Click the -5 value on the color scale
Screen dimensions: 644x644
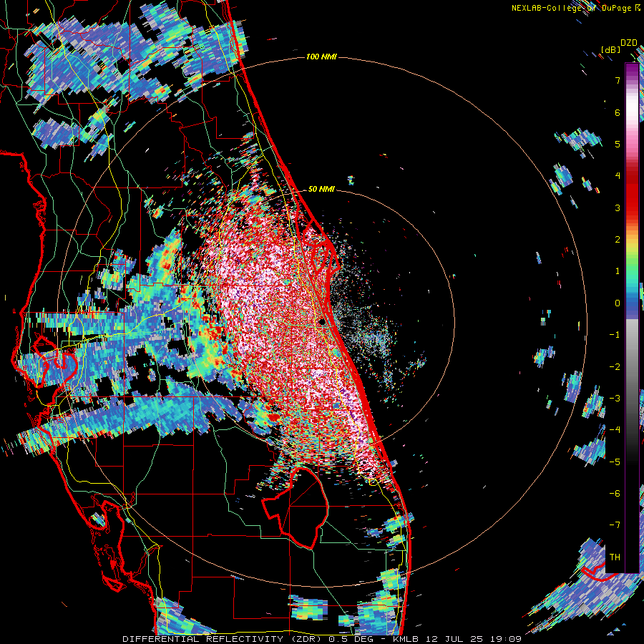coord(615,462)
